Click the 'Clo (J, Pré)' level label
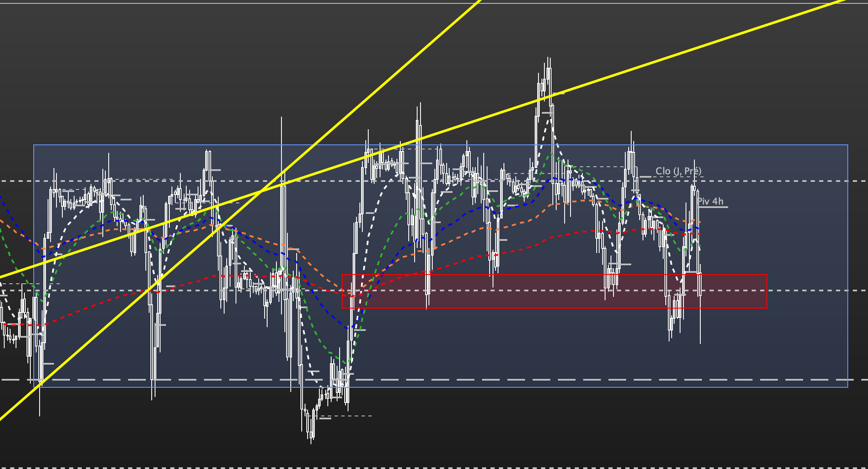This screenshot has width=868, height=469. pos(678,171)
